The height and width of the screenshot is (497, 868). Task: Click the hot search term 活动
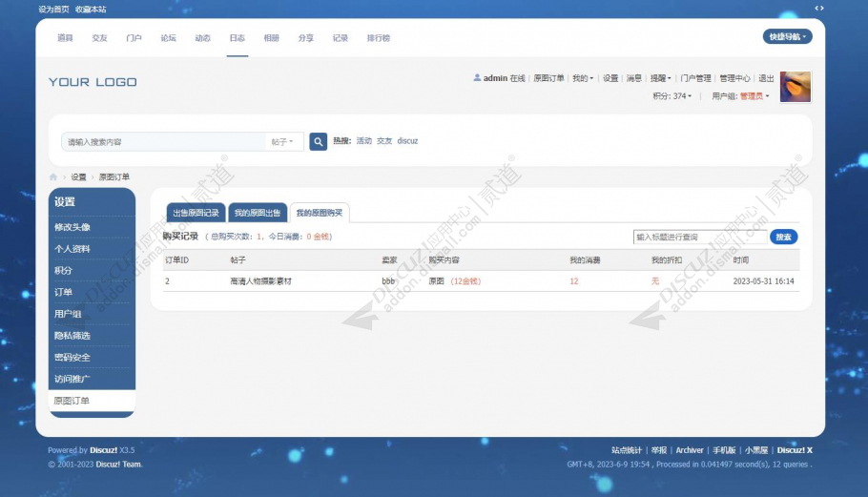(x=364, y=140)
